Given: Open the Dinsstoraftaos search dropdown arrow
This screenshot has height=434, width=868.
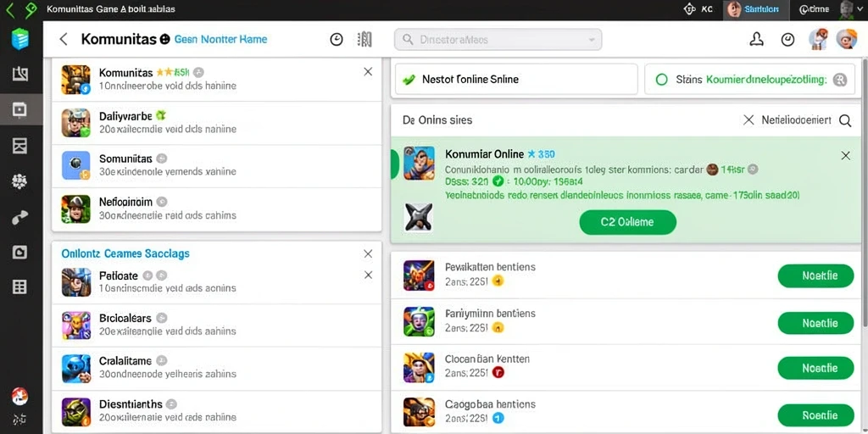Looking at the screenshot, I should tap(591, 40).
